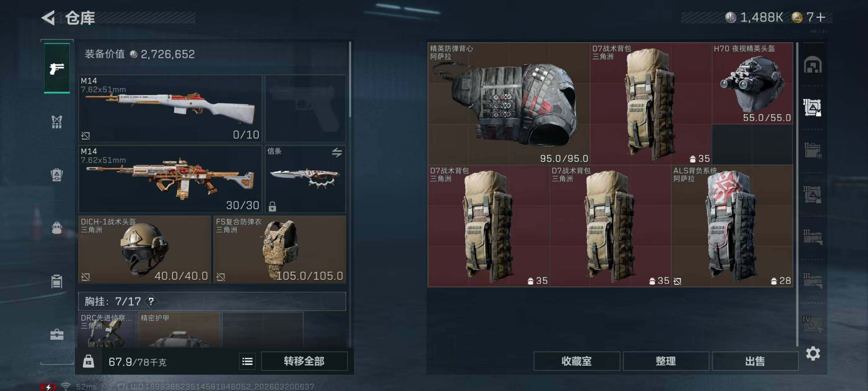Toggle the list view icon beside weight

click(x=247, y=362)
